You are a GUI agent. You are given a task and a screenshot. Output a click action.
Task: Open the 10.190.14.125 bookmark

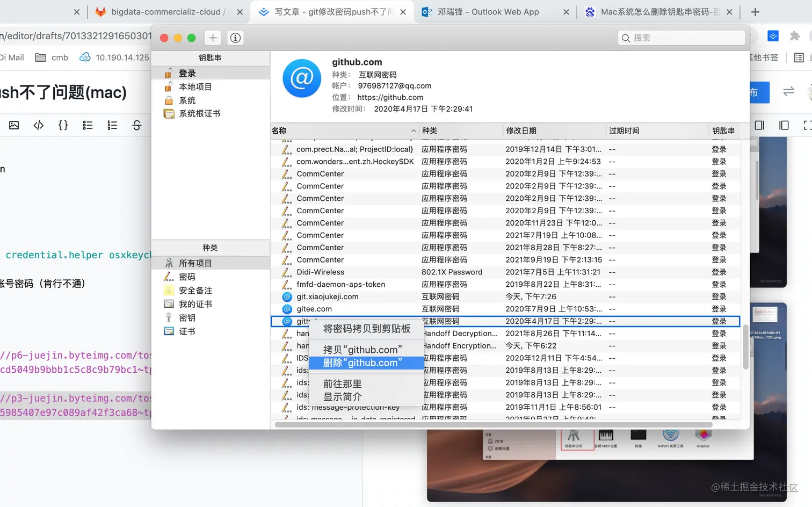click(114, 57)
